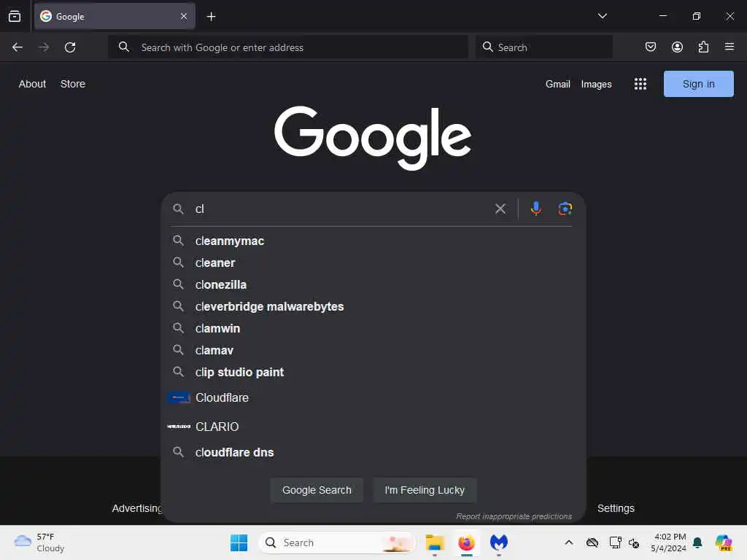Viewport: 747px width, 560px height.
Task: Open the display connection tray icon
Action: point(615,542)
